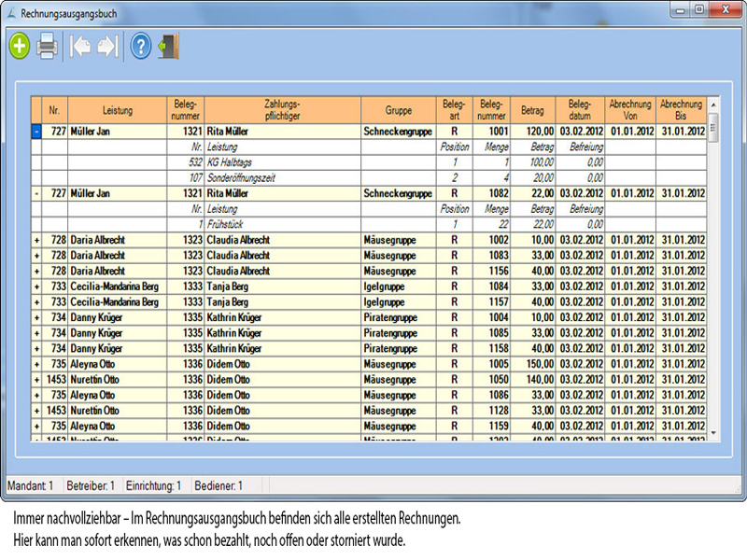Expand Cecilia-Mandarina Berg row with invoice 1084

point(37,287)
